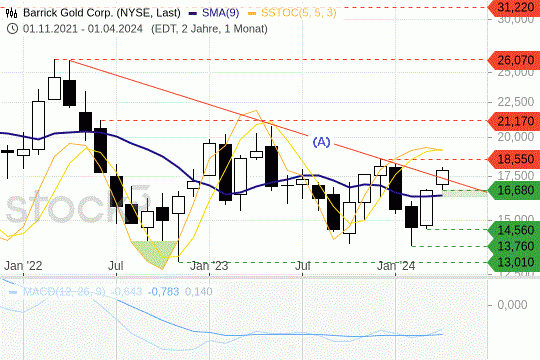Click the red 31,220 price level tag
Viewport: 540px width, 360px height.
pyautogui.click(x=514, y=7)
